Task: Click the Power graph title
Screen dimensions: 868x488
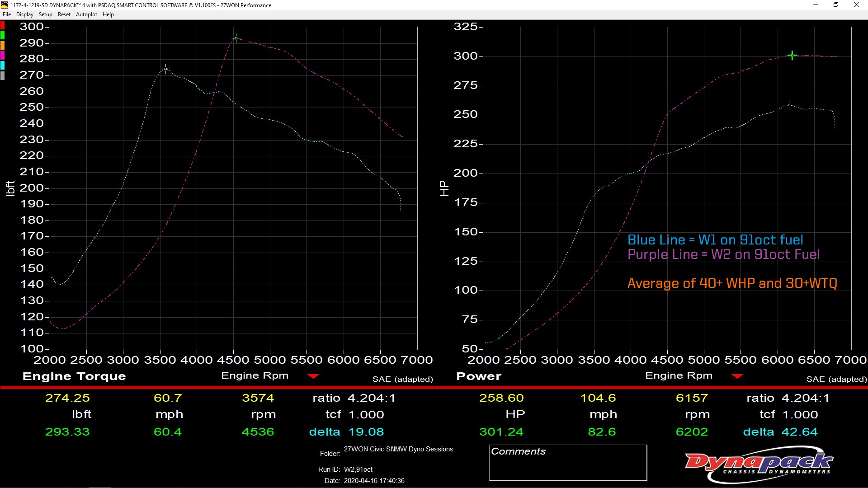Action: [x=479, y=376]
